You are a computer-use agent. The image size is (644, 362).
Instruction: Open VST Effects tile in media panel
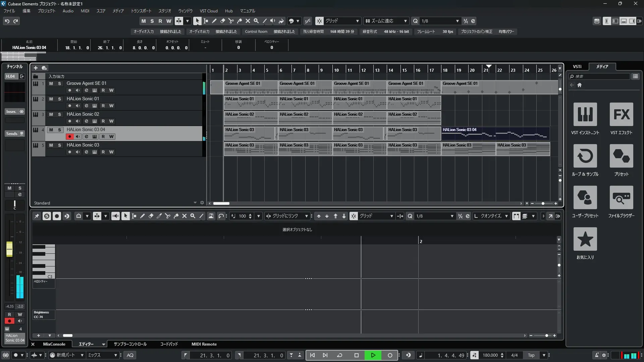(621, 114)
